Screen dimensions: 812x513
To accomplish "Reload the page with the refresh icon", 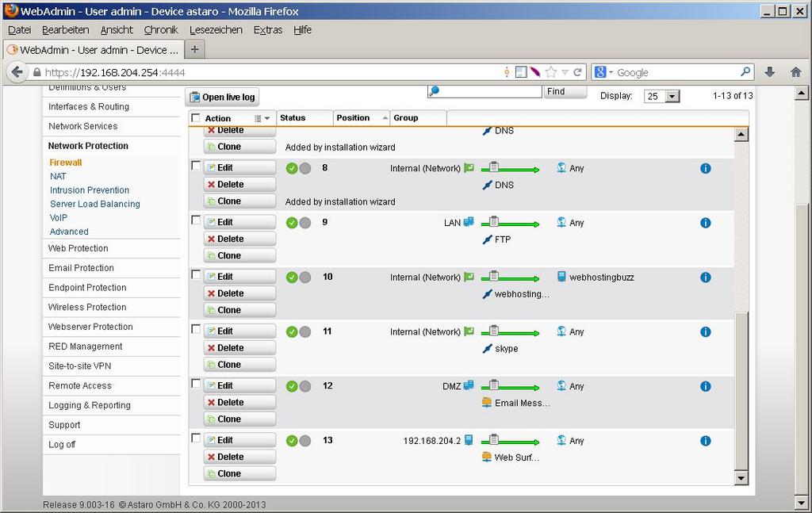I will pos(578,72).
